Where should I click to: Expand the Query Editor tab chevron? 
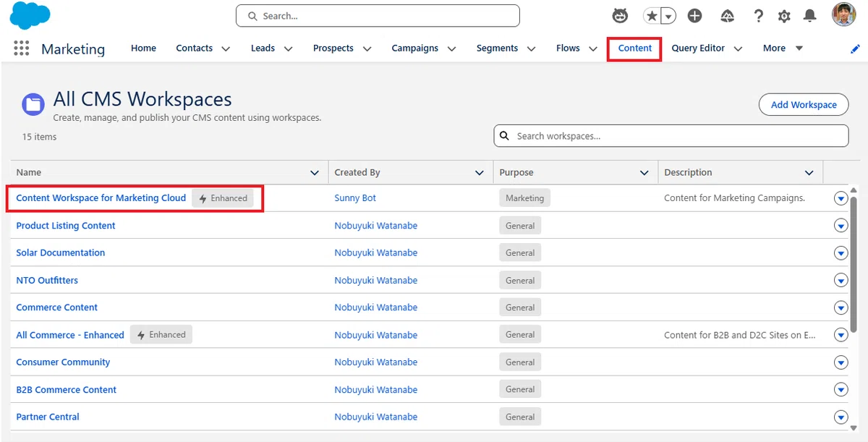point(738,49)
